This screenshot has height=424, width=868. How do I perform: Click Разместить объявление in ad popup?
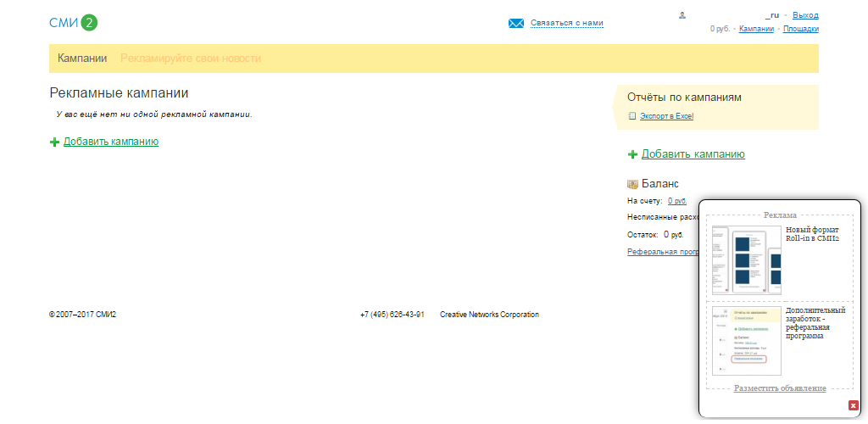tap(780, 388)
